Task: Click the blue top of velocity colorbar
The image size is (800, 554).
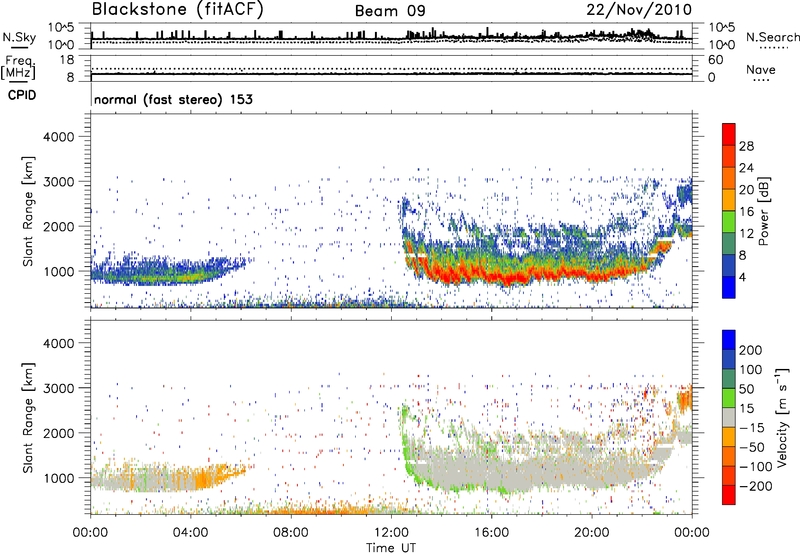Action: 729,340
